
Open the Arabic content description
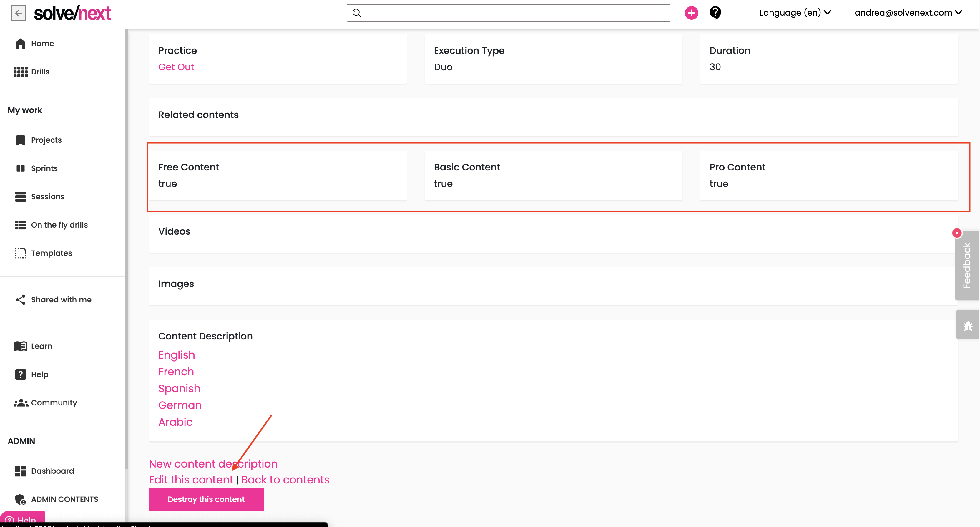pos(175,422)
